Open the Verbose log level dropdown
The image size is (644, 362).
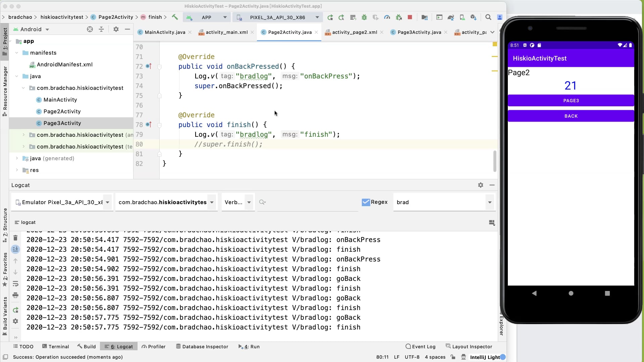237,202
